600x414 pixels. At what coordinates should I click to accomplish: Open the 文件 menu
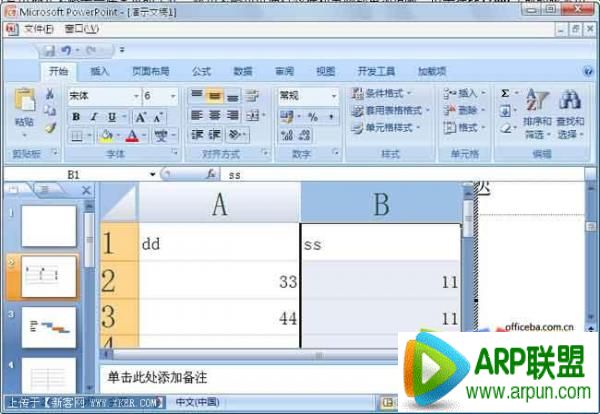39,29
